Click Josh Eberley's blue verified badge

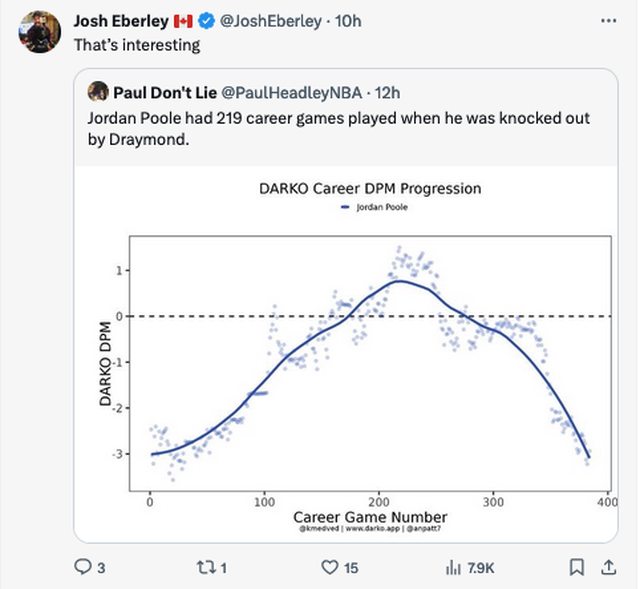[x=206, y=21]
